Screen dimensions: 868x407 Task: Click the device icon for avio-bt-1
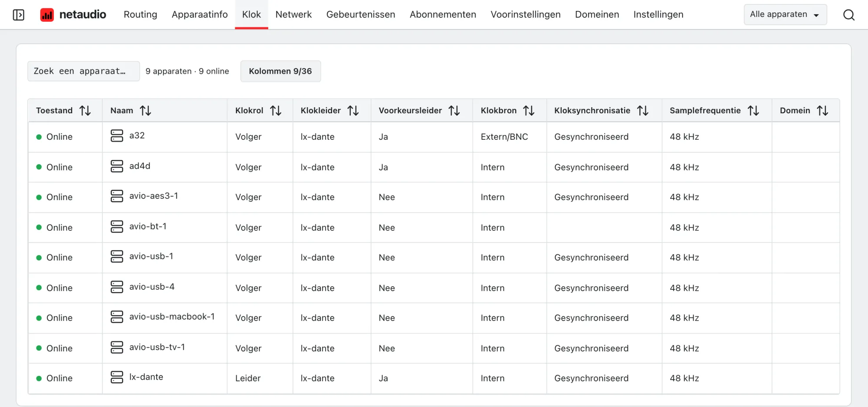[117, 226]
